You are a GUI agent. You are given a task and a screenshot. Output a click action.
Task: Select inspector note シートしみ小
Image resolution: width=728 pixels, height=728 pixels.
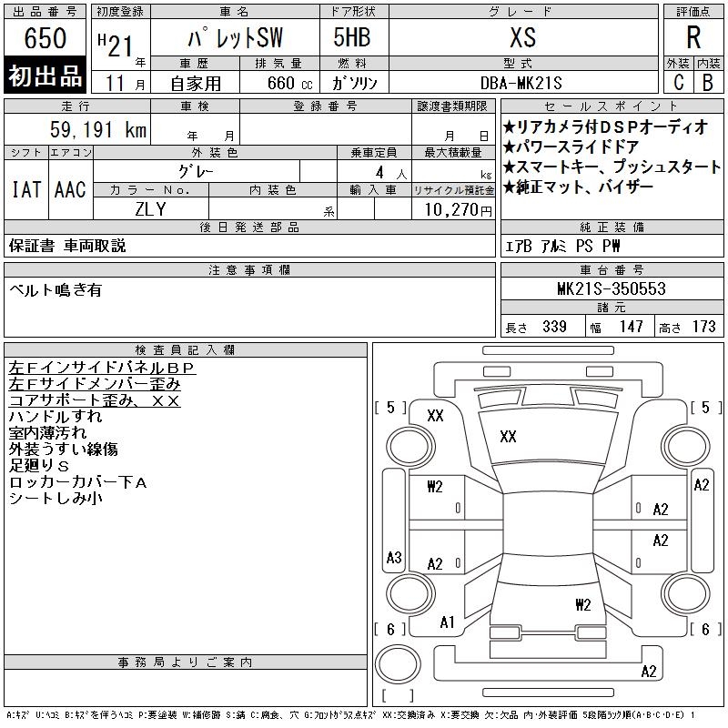click(56, 498)
